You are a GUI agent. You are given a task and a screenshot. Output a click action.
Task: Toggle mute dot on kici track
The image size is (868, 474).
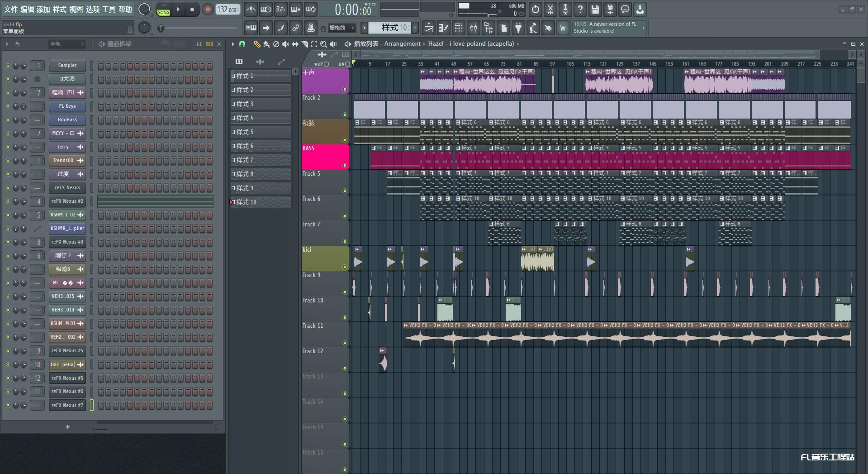pos(345,267)
